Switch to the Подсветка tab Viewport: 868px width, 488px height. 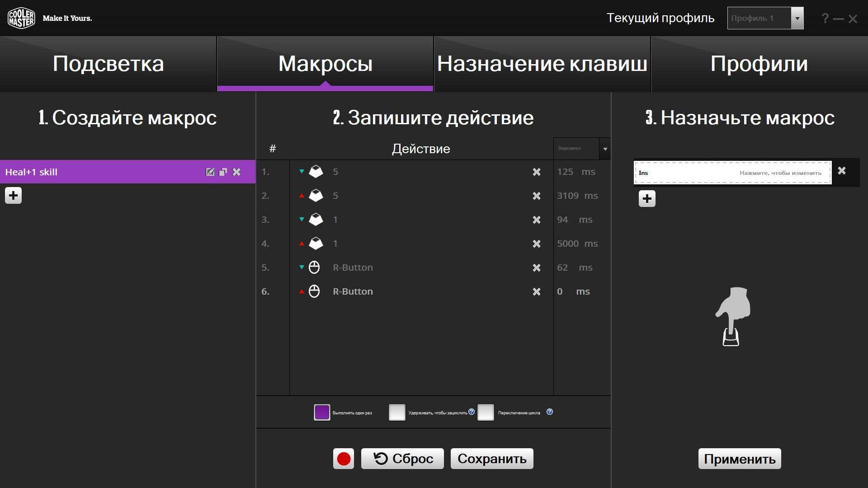click(x=108, y=64)
